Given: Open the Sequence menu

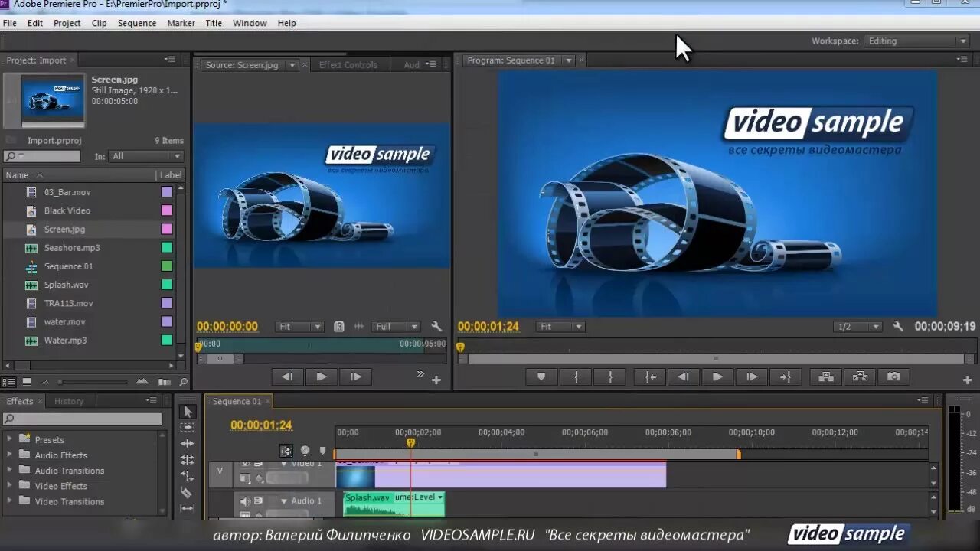Looking at the screenshot, I should point(136,23).
